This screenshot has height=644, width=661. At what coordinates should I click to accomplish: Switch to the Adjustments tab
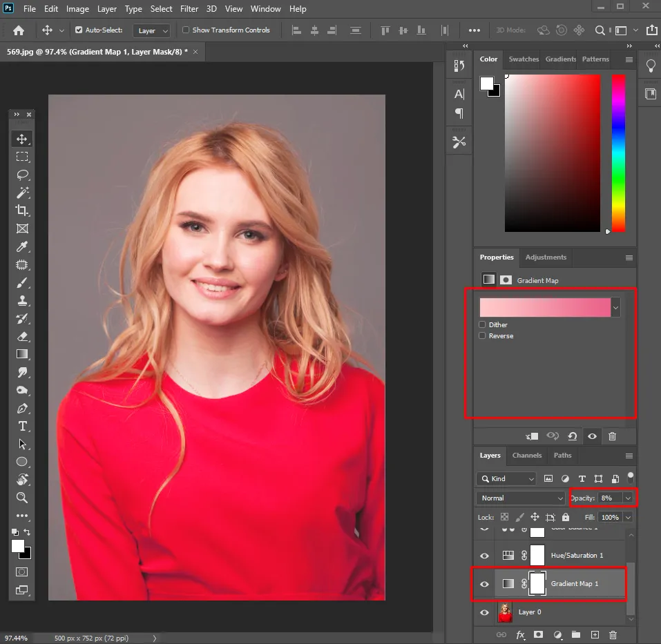[546, 257]
